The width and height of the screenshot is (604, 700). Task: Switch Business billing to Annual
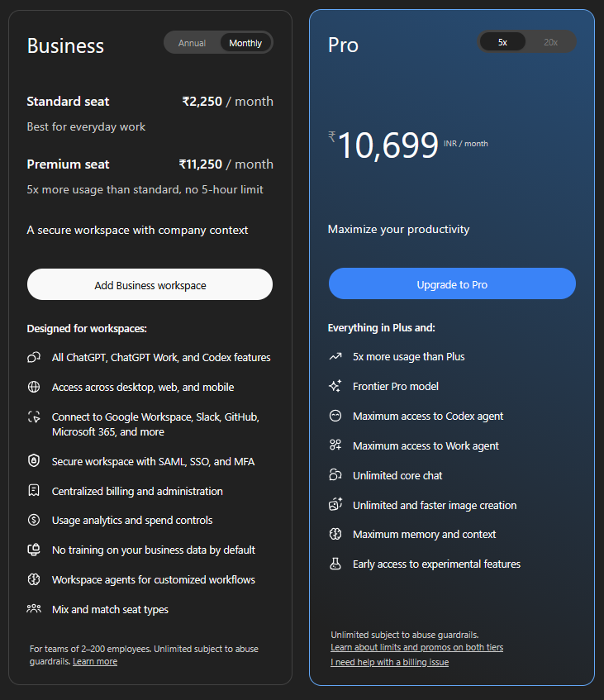pos(192,43)
